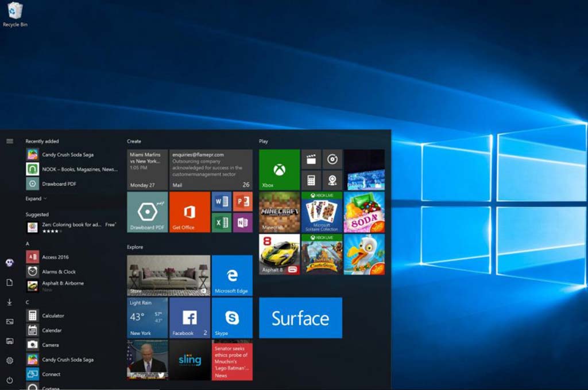Open the Twitter live tile
Screen dimensions: 588x390
tap(148, 360)
